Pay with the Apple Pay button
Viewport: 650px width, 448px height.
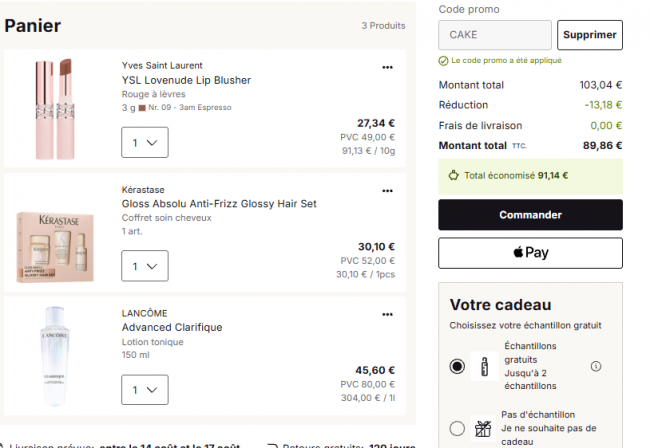tap(530, 253)
